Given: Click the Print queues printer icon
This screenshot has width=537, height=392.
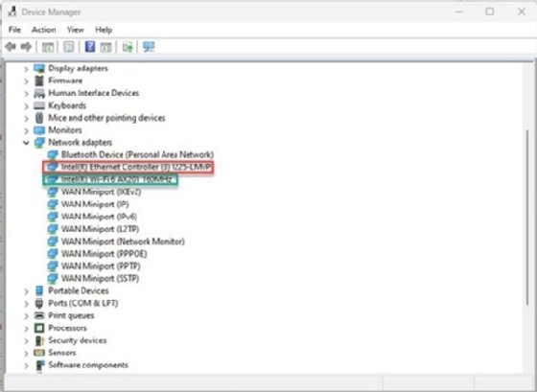Looking at the screenshot, I should (x=39, y=315).
